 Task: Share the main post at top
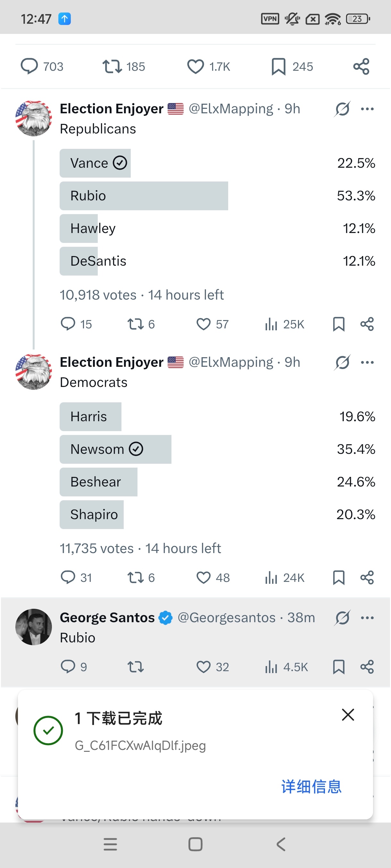(361, 66)
